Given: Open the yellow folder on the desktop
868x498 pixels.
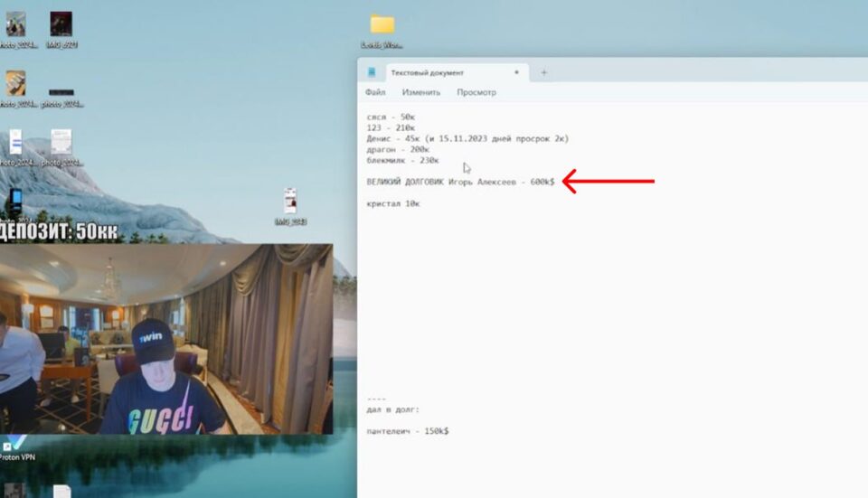Looking at the screenshot, I should (x=382, y=24).
